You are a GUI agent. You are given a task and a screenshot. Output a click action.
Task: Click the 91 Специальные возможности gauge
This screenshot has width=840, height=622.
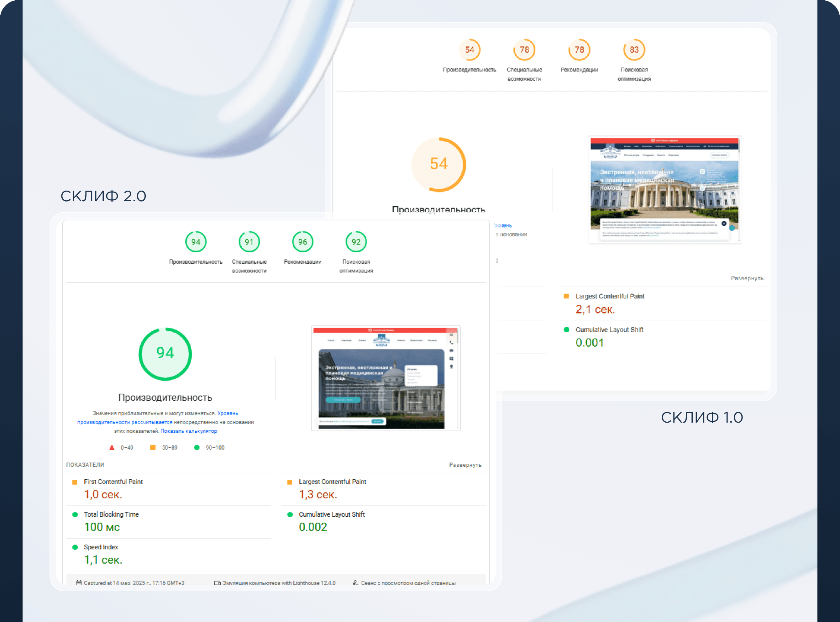click(249, 242)
